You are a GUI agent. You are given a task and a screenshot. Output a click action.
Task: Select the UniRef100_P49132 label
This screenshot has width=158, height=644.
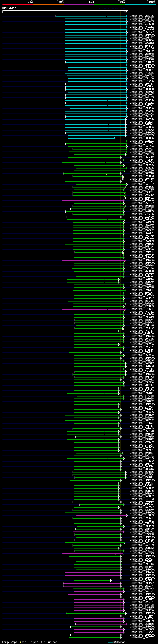coord(142,27)
